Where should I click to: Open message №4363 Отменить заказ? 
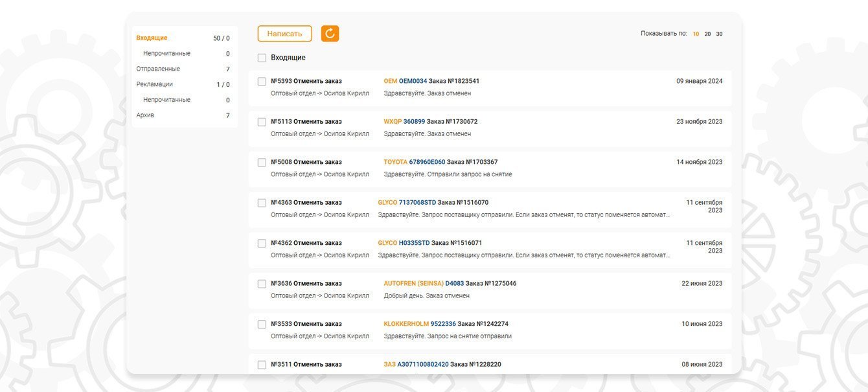tap(306, 203)
